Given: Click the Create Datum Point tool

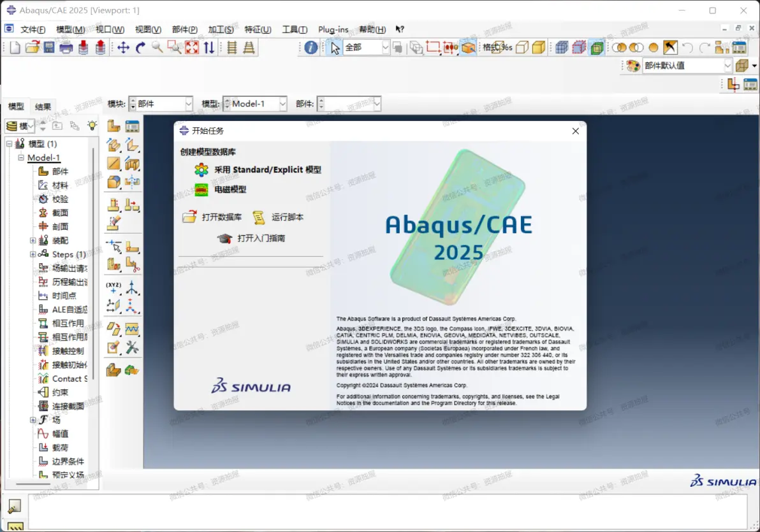Looking at the screenshot, I should tap(113, 287).
